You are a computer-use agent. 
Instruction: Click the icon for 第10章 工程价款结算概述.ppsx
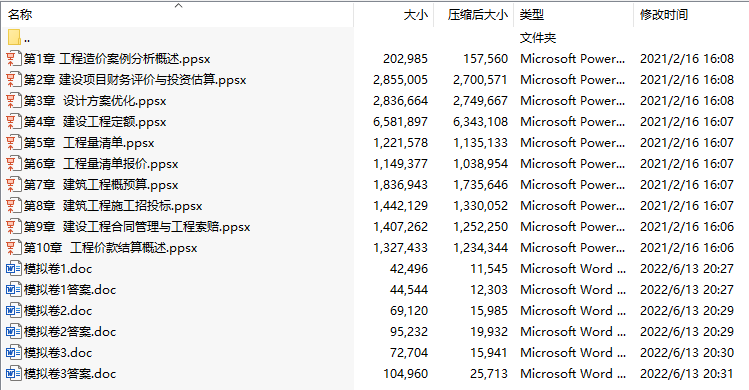[13, 248]
